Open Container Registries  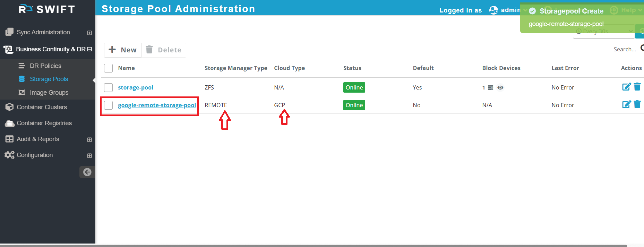pyautogui.click(x=44, y=123)
